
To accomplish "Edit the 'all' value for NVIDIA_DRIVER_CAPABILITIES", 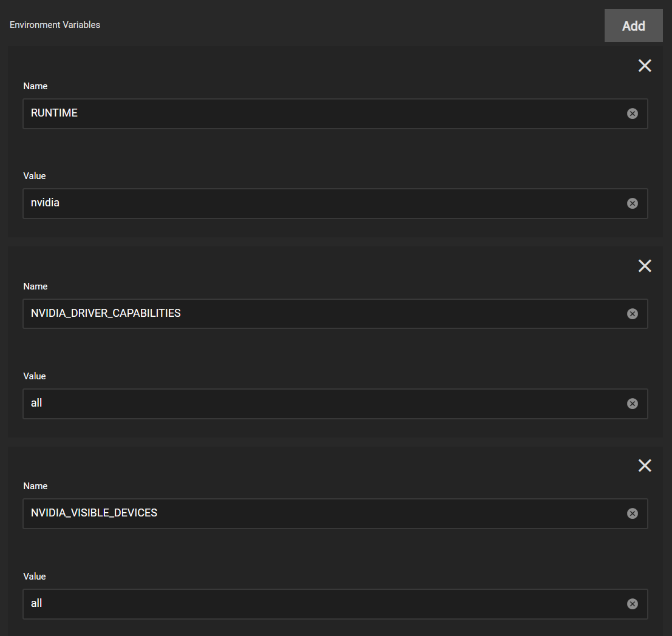I will 322,404.
